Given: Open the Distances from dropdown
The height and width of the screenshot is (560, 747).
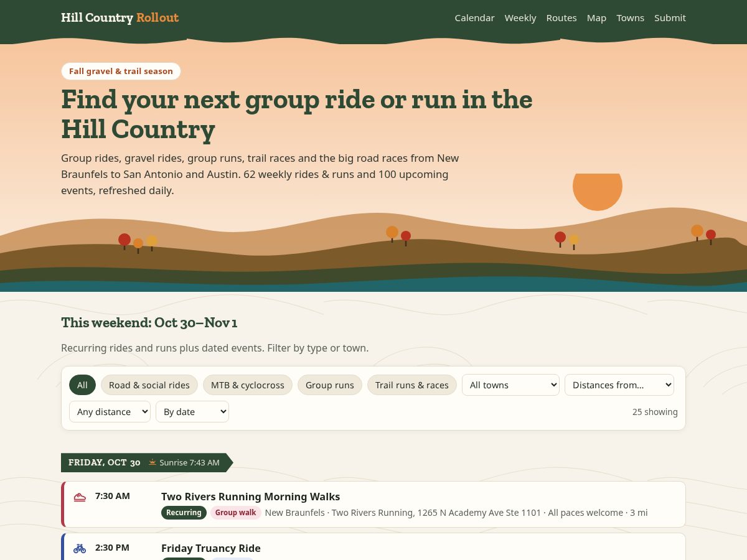Looking at the screenshot, I should click(619, 385).
